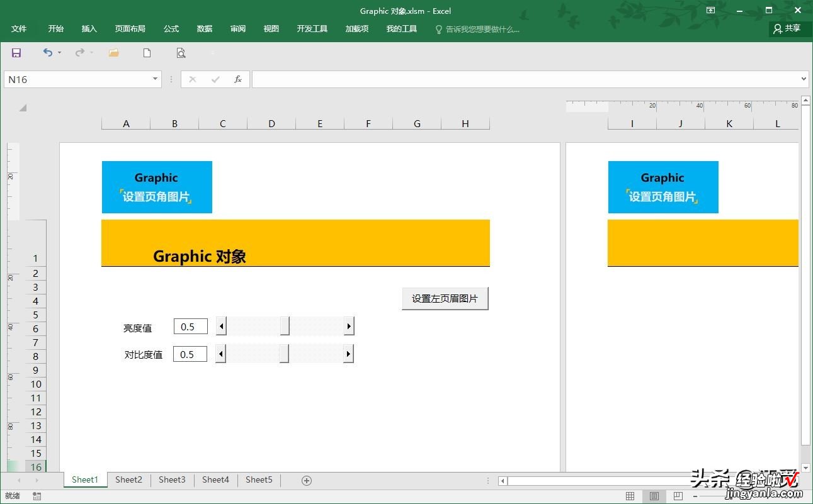This screenshot has width=813, height=504.
Task: Select the Sheet1 tab
Action: click(85, 480)
